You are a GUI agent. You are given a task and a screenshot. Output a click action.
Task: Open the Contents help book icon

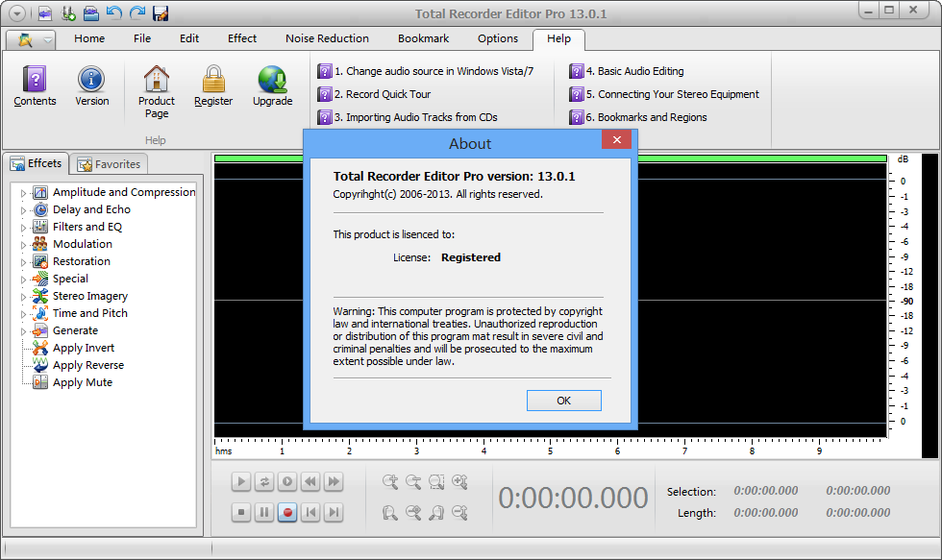click(x=35, y=79)
